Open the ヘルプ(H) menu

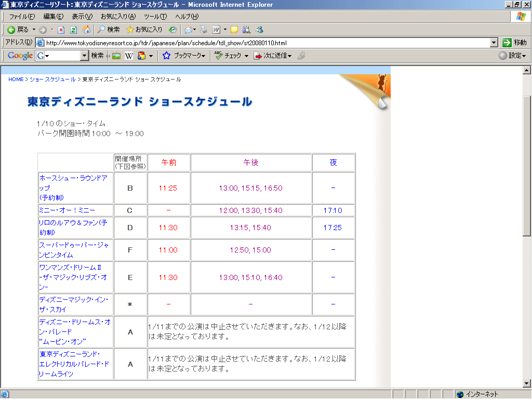pos(187,16)
